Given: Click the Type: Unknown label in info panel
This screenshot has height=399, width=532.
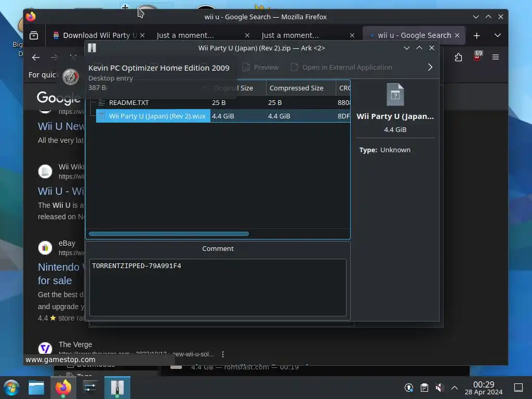Looking at the screenshot, I should coord(385,150).
